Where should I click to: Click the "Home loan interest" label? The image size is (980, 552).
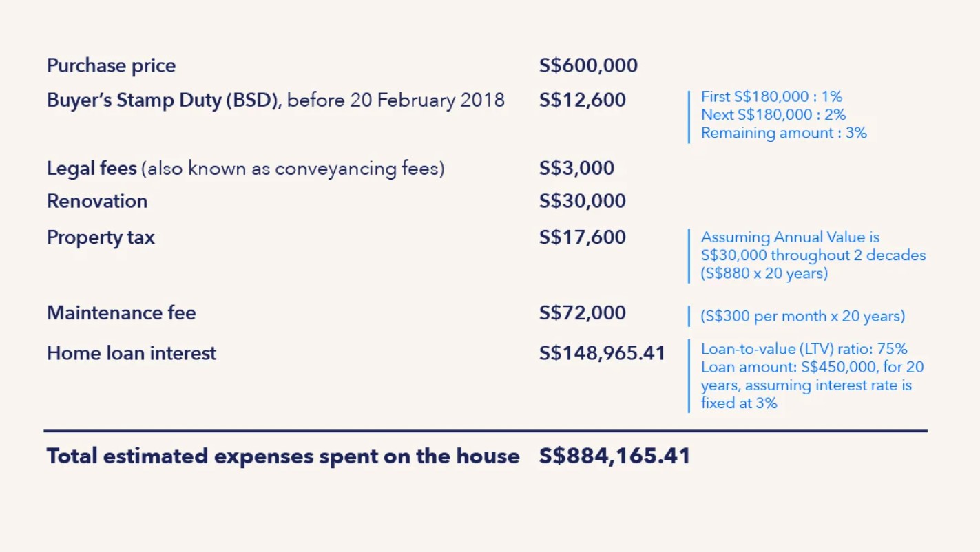click(x=132, y=354)
